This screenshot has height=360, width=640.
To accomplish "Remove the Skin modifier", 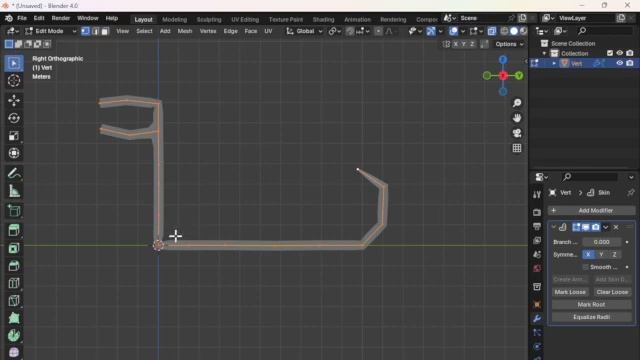I will tap(616, 227).
